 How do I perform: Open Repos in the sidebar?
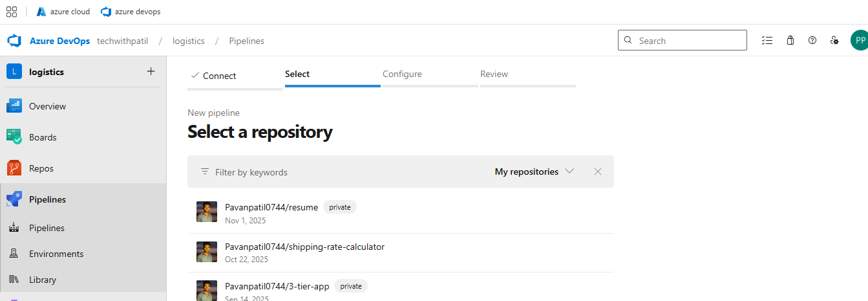pos(41,168)
